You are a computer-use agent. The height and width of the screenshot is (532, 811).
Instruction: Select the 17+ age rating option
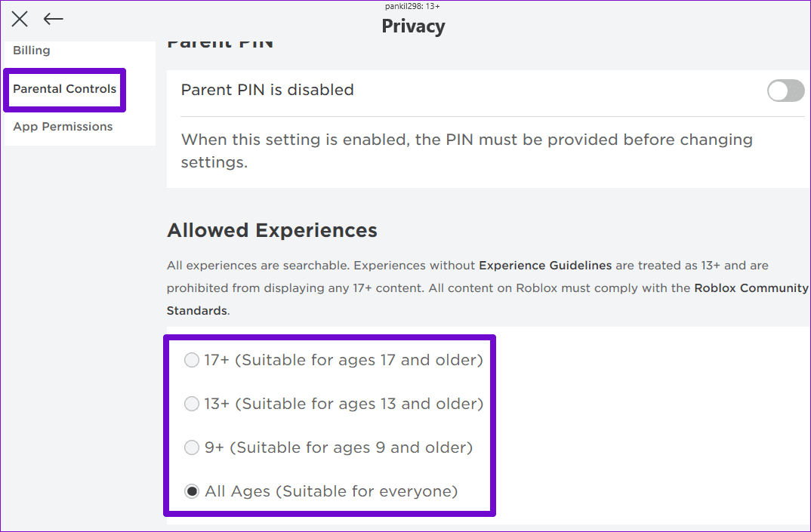[x=191, y=360]
